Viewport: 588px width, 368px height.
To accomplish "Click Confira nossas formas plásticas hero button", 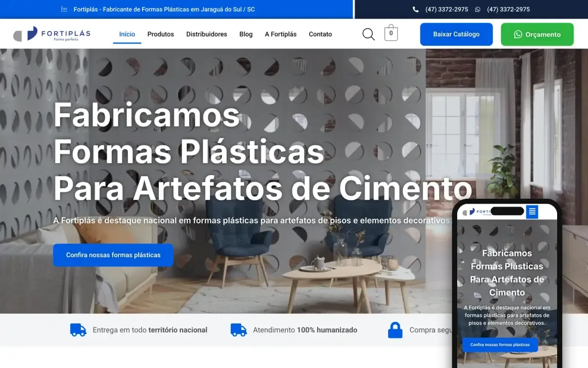I will pos(113,255).
